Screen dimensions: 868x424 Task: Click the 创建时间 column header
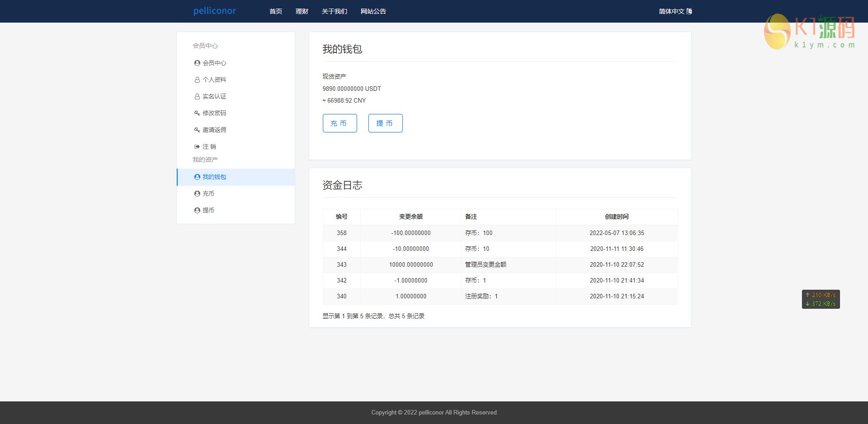pyautogui.click(x=617, y=217)
